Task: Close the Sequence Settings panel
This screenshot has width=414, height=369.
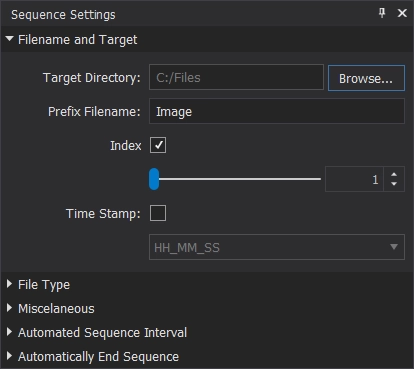Action: (x=402, y=13)
